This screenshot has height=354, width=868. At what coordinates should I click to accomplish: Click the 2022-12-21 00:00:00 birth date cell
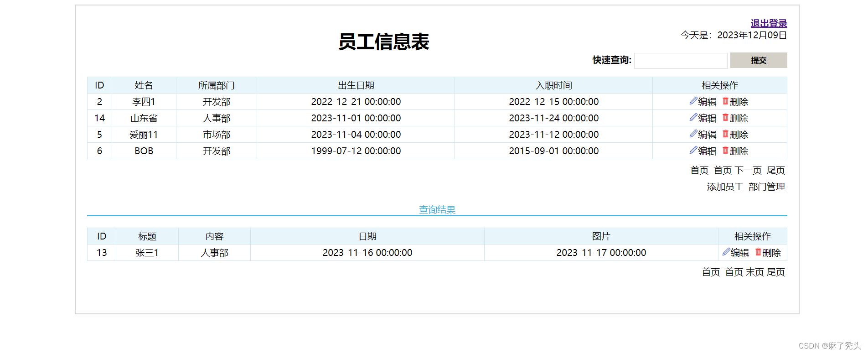356,102
